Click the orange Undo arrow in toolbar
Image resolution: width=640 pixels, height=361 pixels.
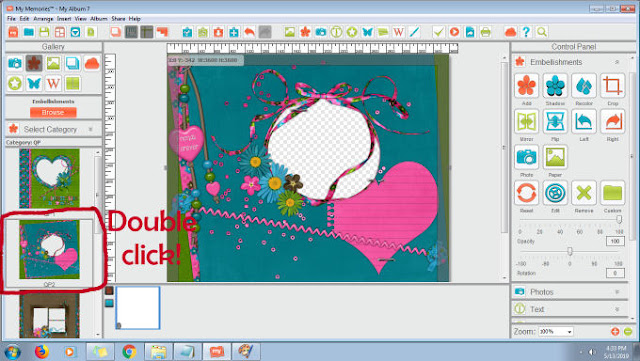249,32
